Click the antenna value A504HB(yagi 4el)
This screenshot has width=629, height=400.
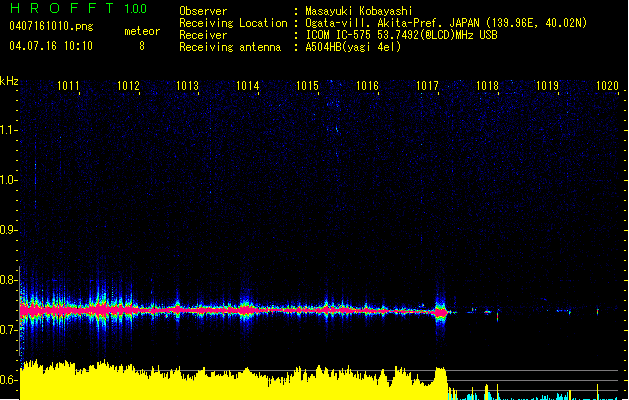(x=353, y=47)
